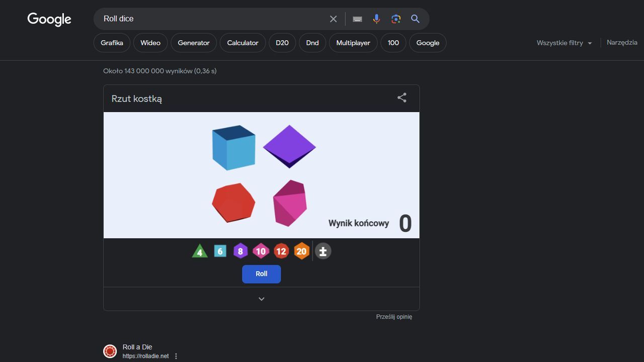Submit search with the magnifier icon
The height and width of the screenshot is (362, 644).
[415, 19]
